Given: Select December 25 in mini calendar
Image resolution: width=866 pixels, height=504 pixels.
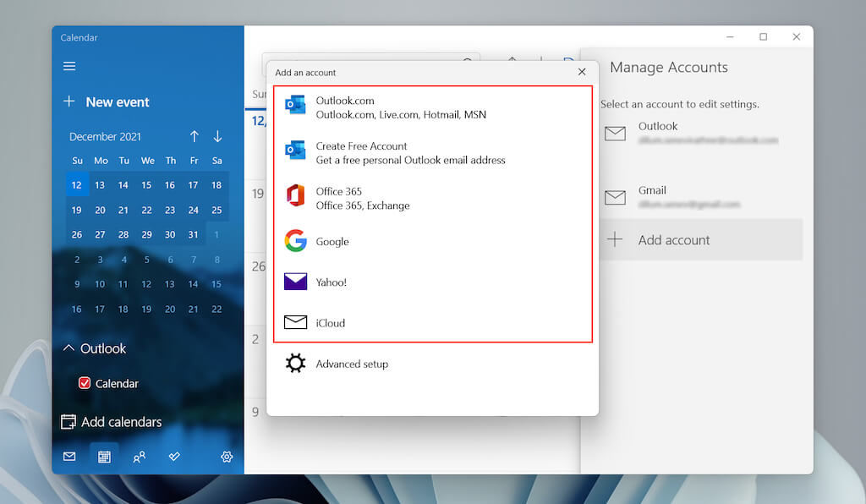Looking at the screenshot, I should click(216, 210).
